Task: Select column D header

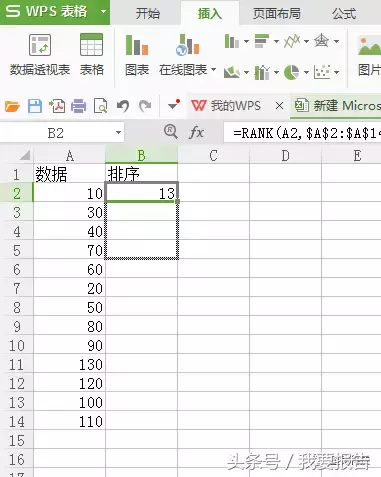Action: (285, 156)
